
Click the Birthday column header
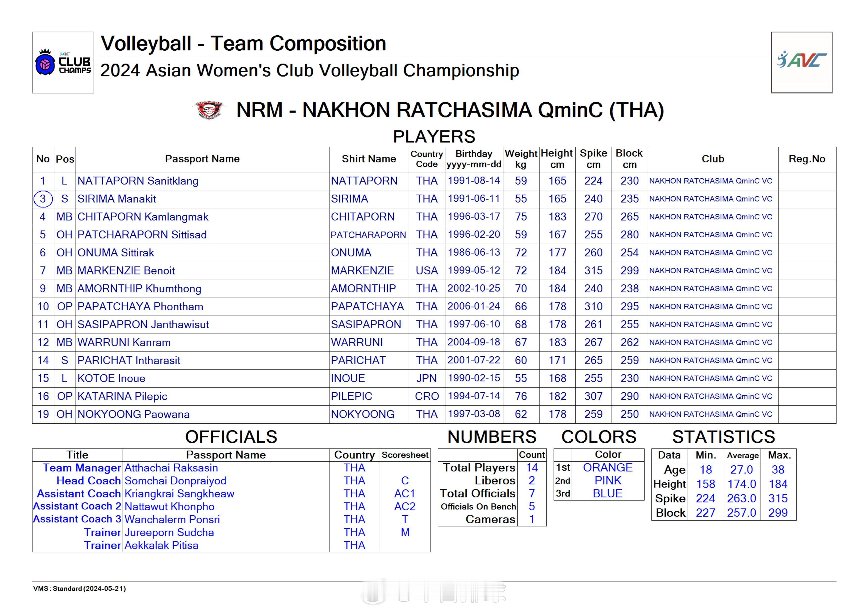coord(474,159)
